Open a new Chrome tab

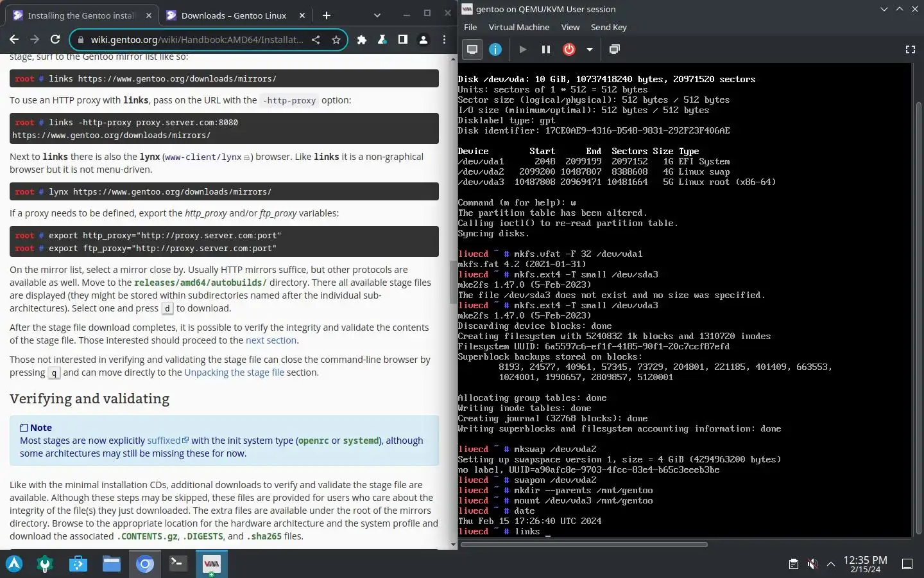(x=327, y=15)
